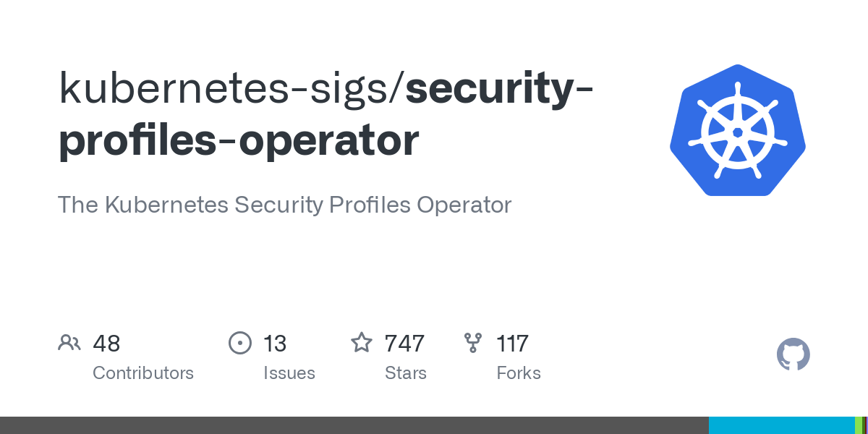Click the GitHub octocat logo
Screen dimensions: 868x434
click(x=793, y=354)
